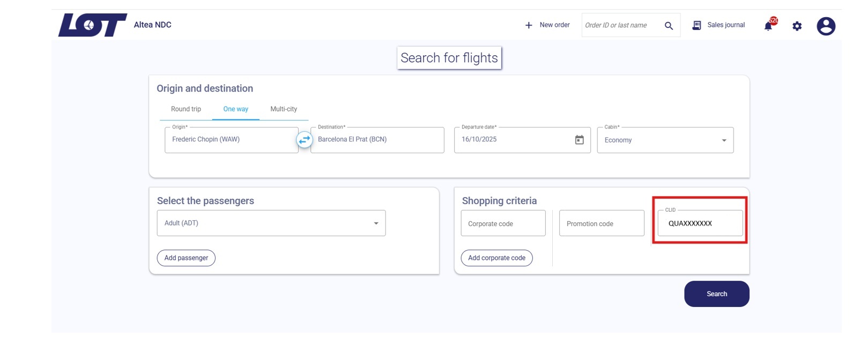
Task: Expand the Adult (ADT) passenger dropdown
Action: (x=376, y=223)
